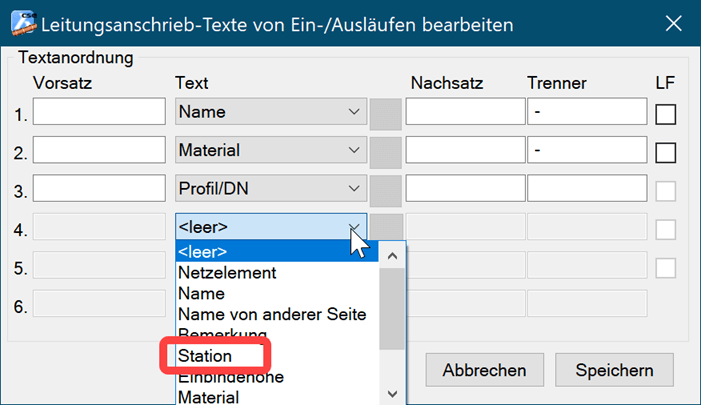Click the Speichern button
Image resolution: width=701 pixels, height=405 pixels.
614,370
